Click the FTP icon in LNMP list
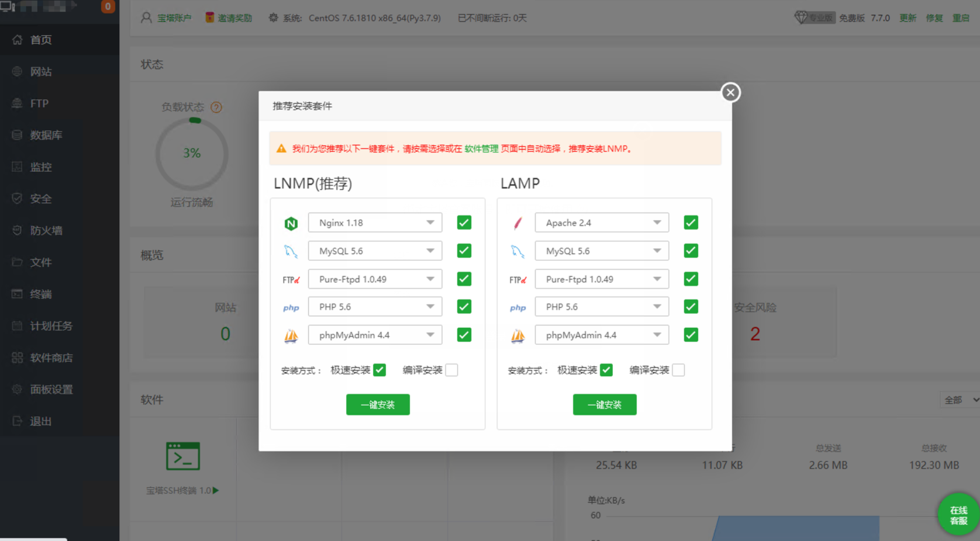The height and width of the screenshot is (541, 980). coord(291,280)
